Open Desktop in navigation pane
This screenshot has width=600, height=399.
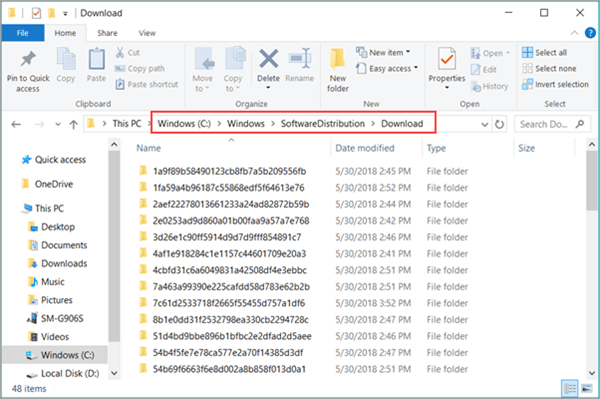pos(51,227)
